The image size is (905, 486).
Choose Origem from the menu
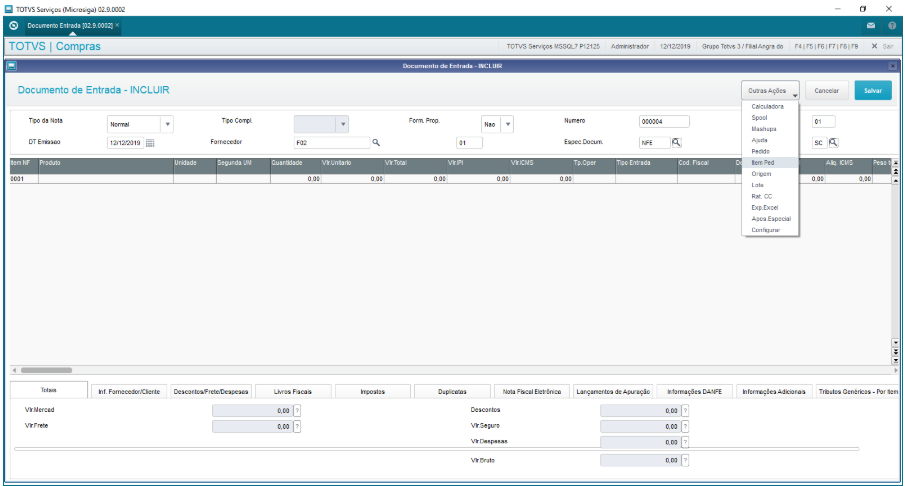pyautogui.click(x=770, y=174)
